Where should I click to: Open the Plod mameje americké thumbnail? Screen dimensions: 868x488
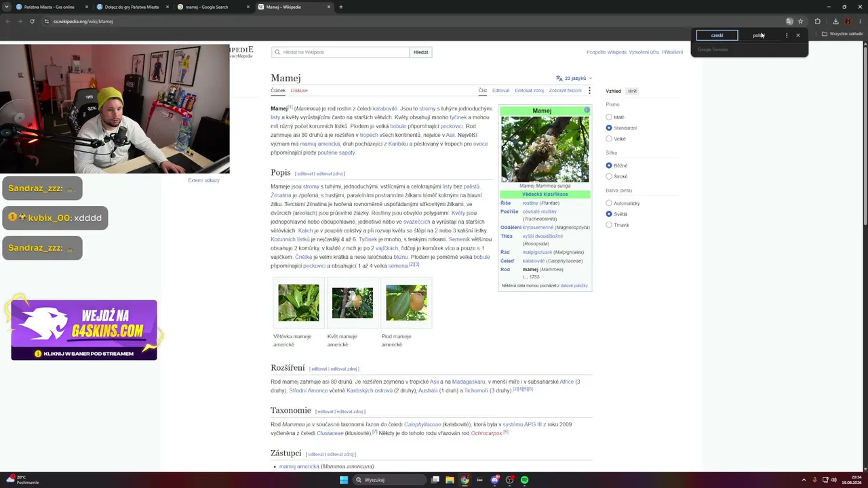(406, 302)
